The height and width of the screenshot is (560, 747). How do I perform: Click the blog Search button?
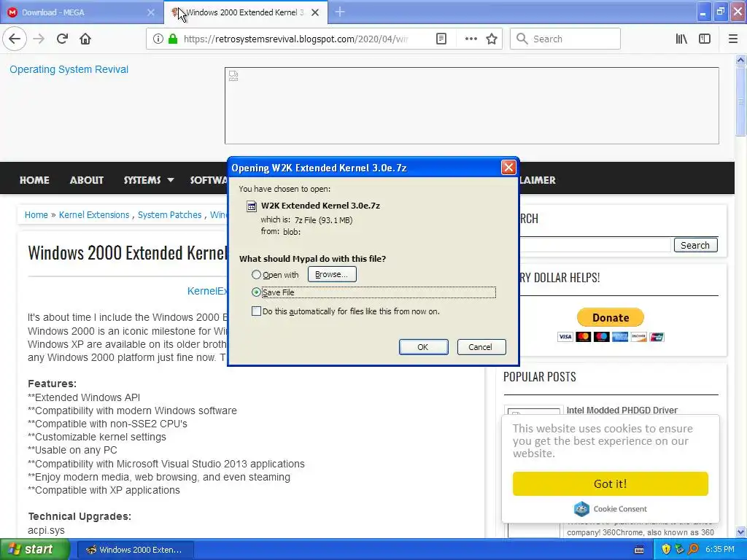click(x=695, y=245)
